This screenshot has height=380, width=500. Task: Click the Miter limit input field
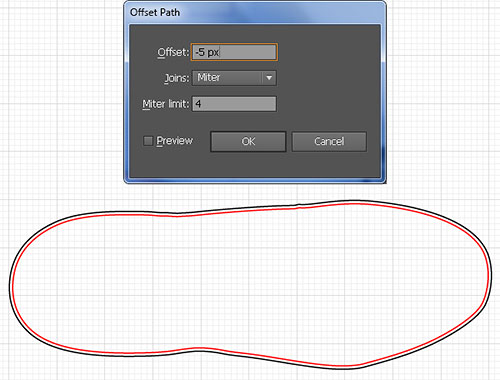tap(234, 104)
